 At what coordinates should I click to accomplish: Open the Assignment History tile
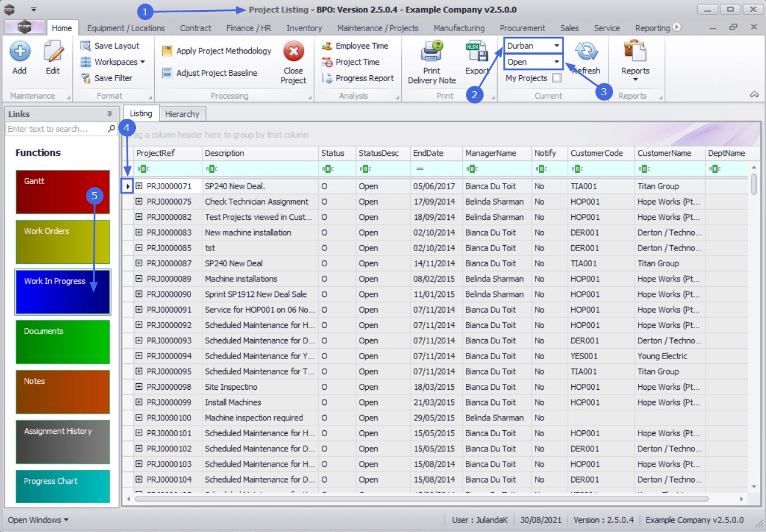pyautogui.click(x=62, y=442)
